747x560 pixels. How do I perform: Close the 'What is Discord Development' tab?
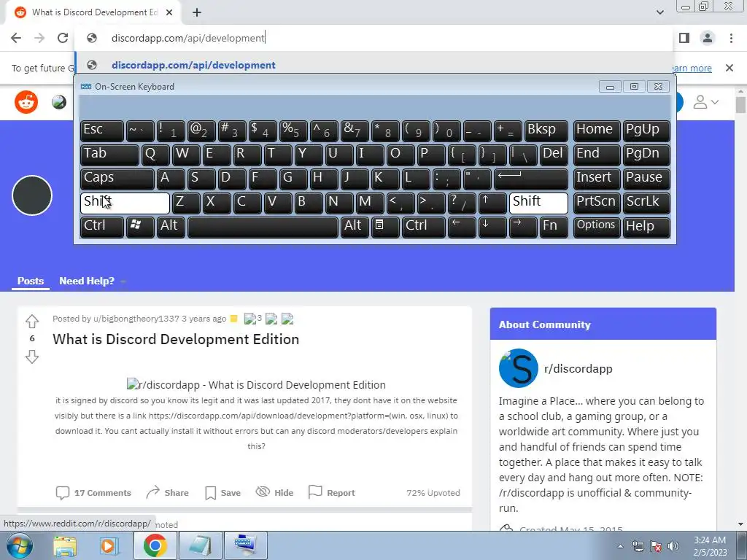[x=169, y=13]
